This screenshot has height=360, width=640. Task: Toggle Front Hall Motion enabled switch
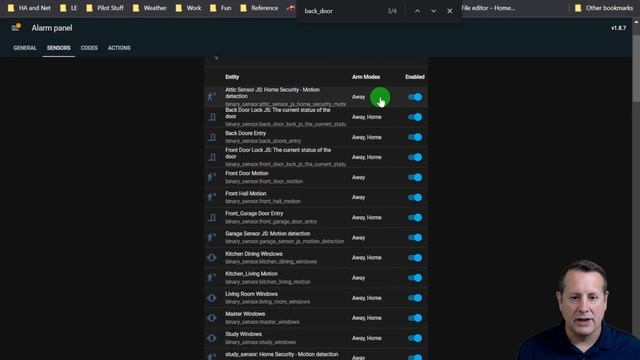tap(415, 198)
